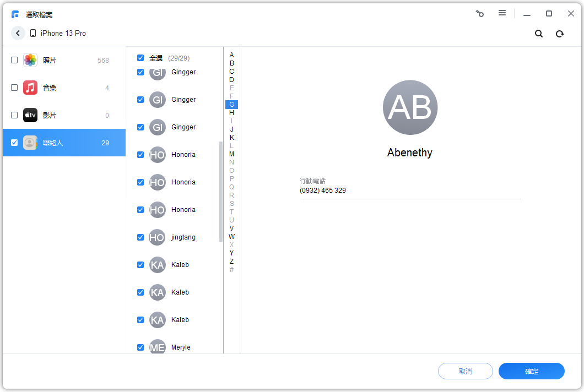
Task: Go back using the back arrow
Action: pyautogui.click(x=18, y=34)
